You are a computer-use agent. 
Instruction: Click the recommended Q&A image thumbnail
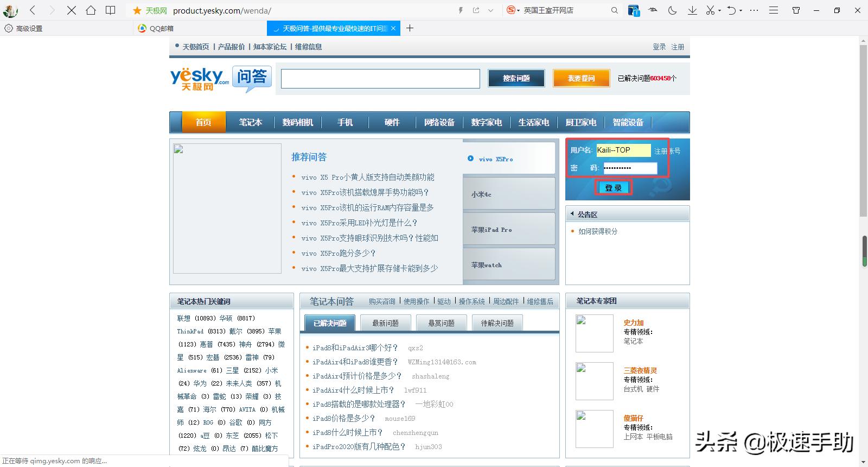227,209
